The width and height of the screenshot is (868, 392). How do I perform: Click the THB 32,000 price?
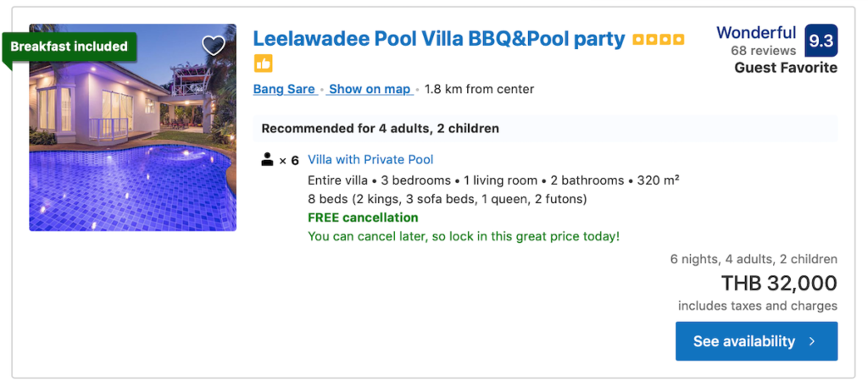click(779, 284)
